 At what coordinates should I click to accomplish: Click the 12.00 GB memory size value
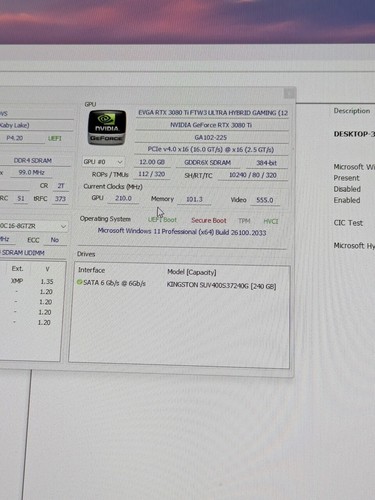pyautogui.click(x=152, y=162)
